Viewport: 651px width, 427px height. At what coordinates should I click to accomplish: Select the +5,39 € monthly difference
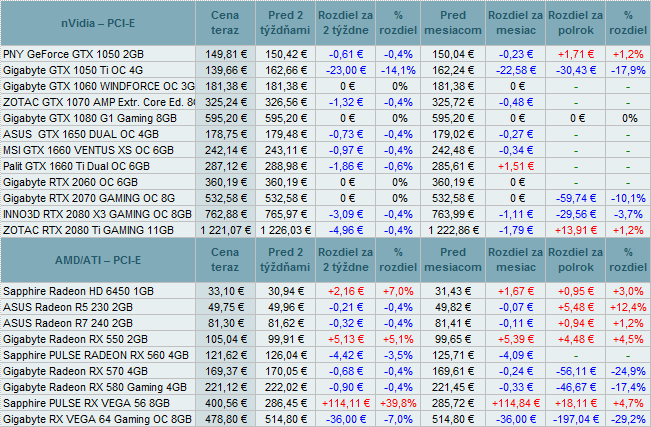point(516,339)
